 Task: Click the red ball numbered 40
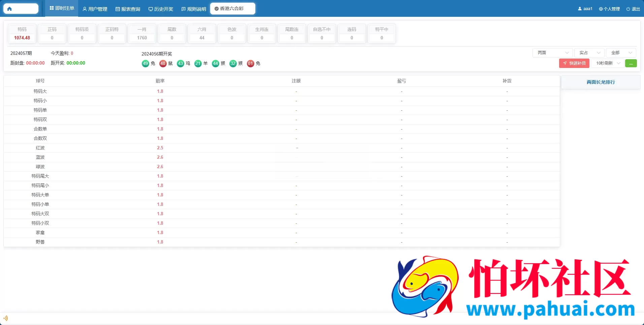click(163, 64)
